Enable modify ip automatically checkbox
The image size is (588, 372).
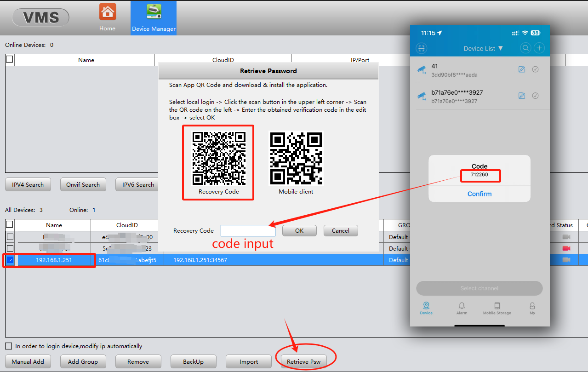click(x=9, y=346)
